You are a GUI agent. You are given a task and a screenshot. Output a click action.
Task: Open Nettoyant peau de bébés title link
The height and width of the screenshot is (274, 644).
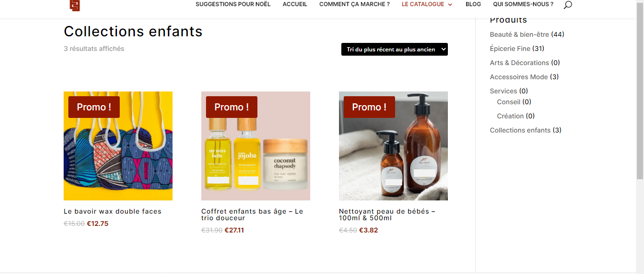pyautogui.click(x=387, y=215)
